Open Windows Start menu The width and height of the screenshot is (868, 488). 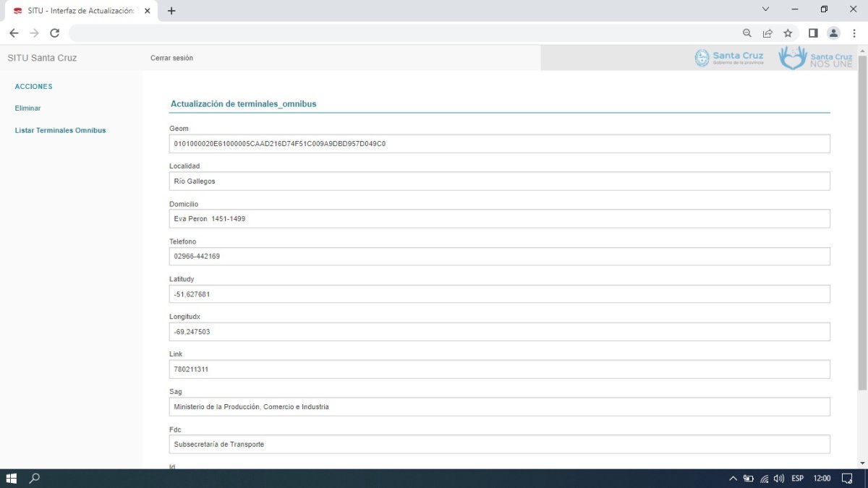11,479
